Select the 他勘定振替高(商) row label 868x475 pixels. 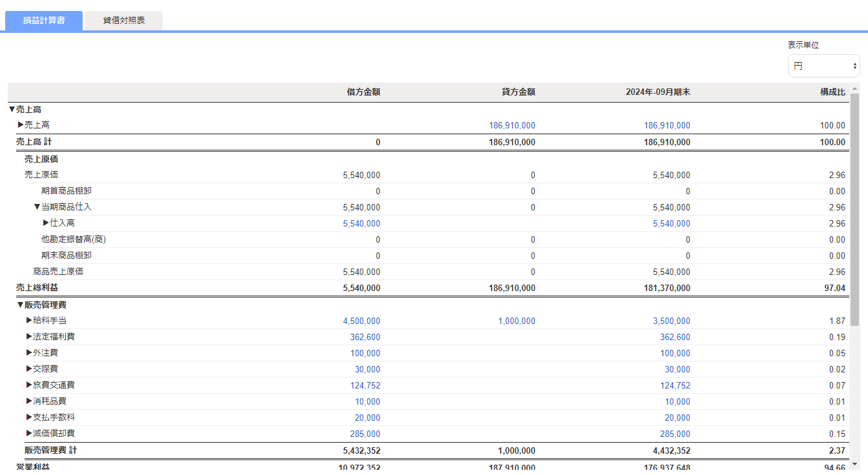click(74, 239)
